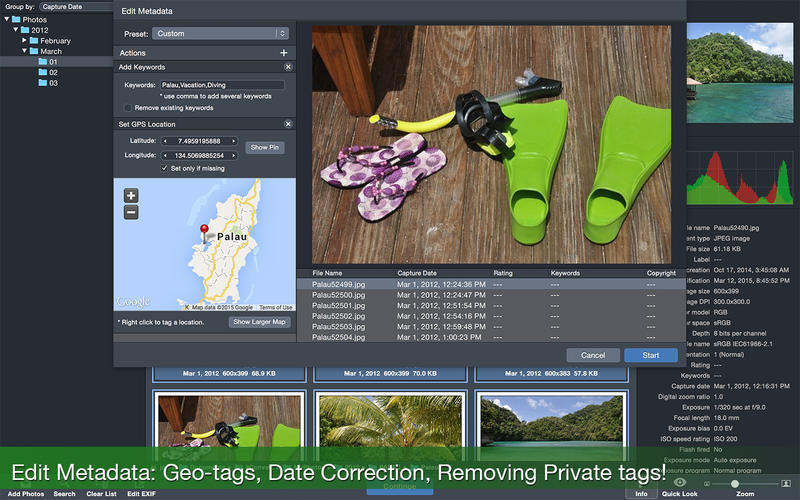The height and width of the screenshot is (500, 800).
Task: Click the large-thumbnail icon beside Zoom slider
Action: (786, 483)
